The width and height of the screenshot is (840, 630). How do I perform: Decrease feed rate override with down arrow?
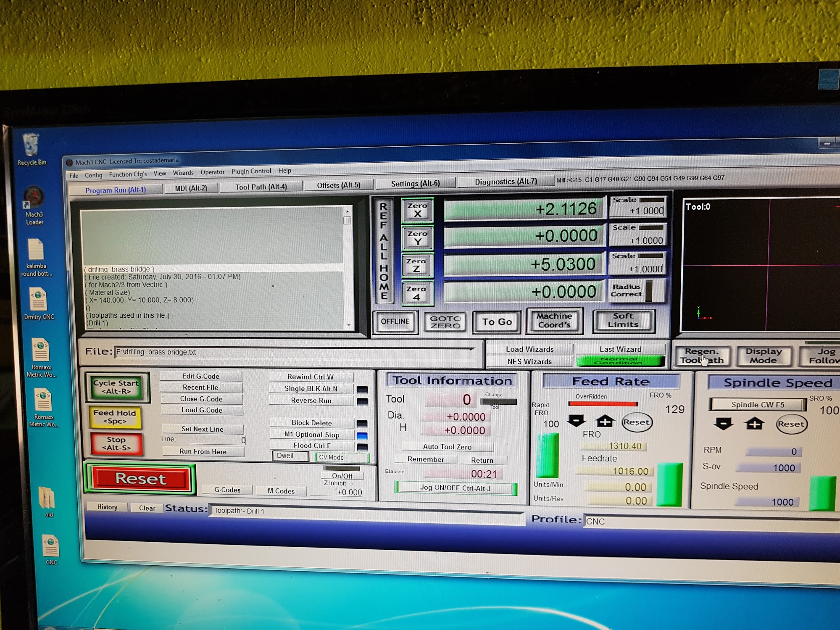pyautogui.click(x=576, y=421)
